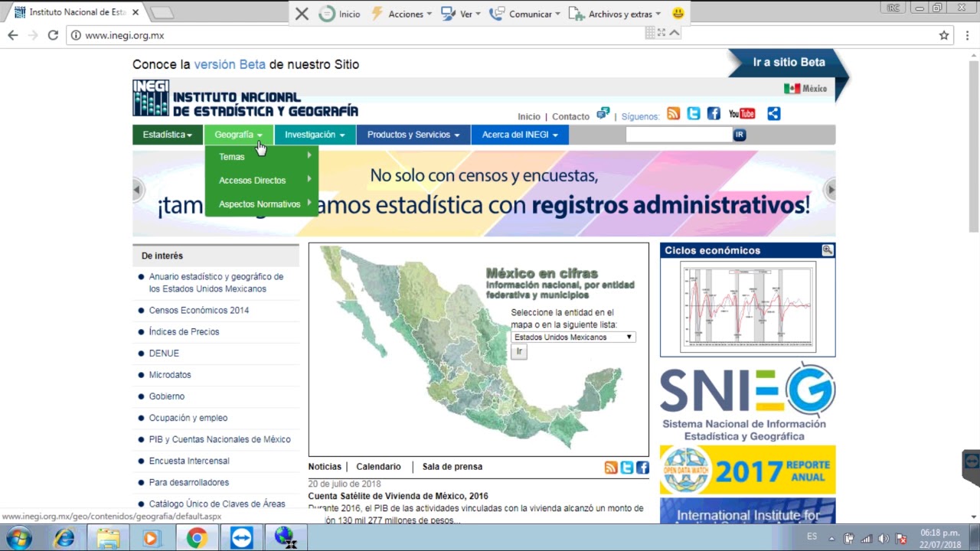
Task: Expand Aspectos Normativos submenu
Action: point(261,204)
